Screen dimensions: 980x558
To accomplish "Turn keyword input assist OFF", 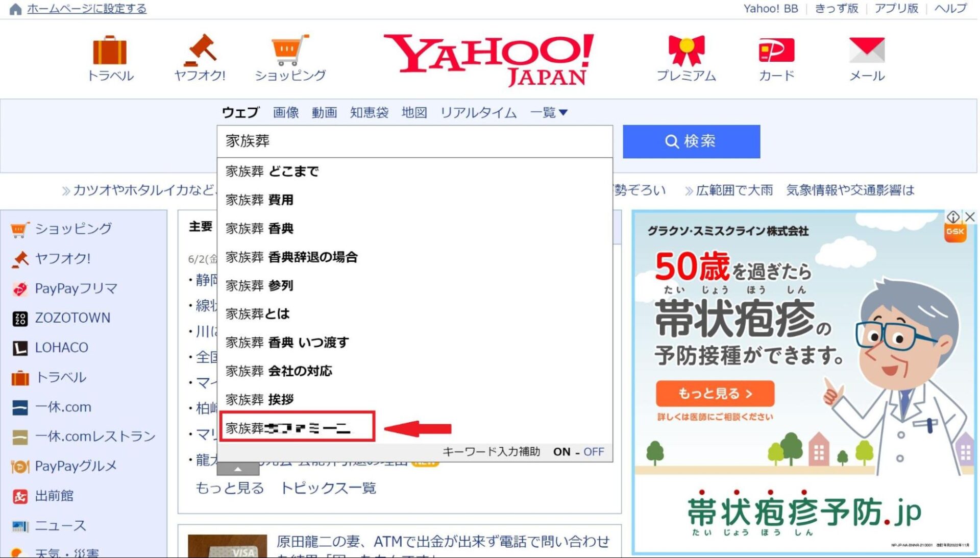I will click(x=594, y=452).
